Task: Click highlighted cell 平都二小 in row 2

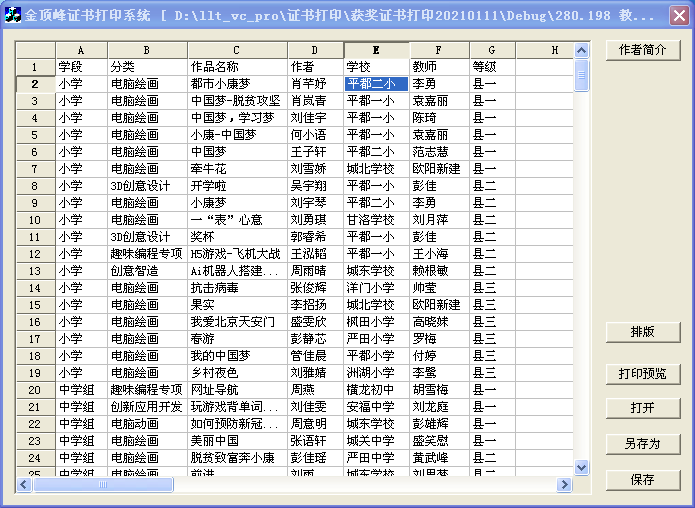Action: [376, 84]
